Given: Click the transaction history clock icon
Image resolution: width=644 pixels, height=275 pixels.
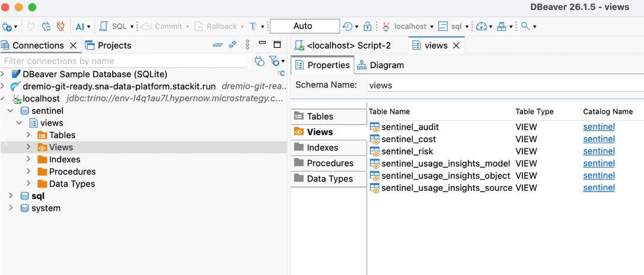Looking at the screenshot, I should coord(347,27).
